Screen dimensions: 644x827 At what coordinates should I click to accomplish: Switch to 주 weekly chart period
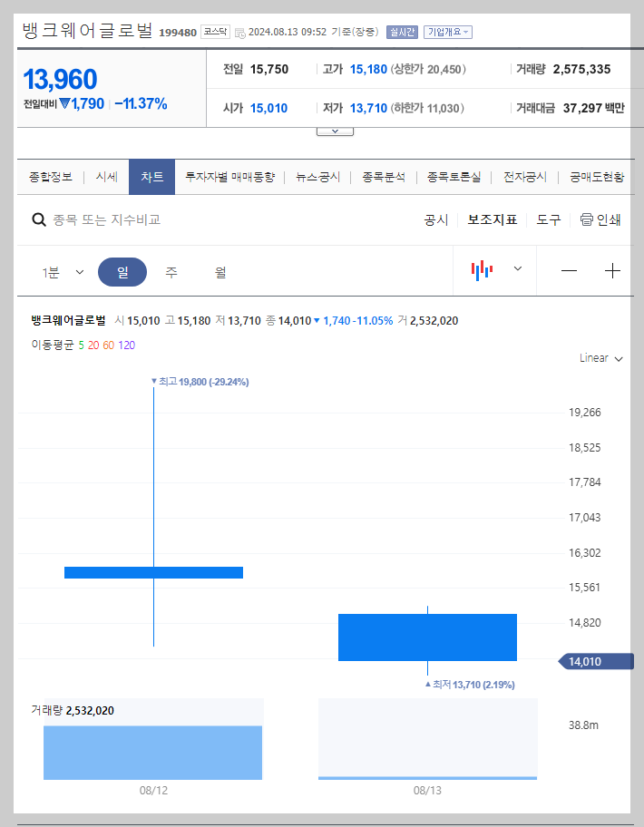coord(171,270)
